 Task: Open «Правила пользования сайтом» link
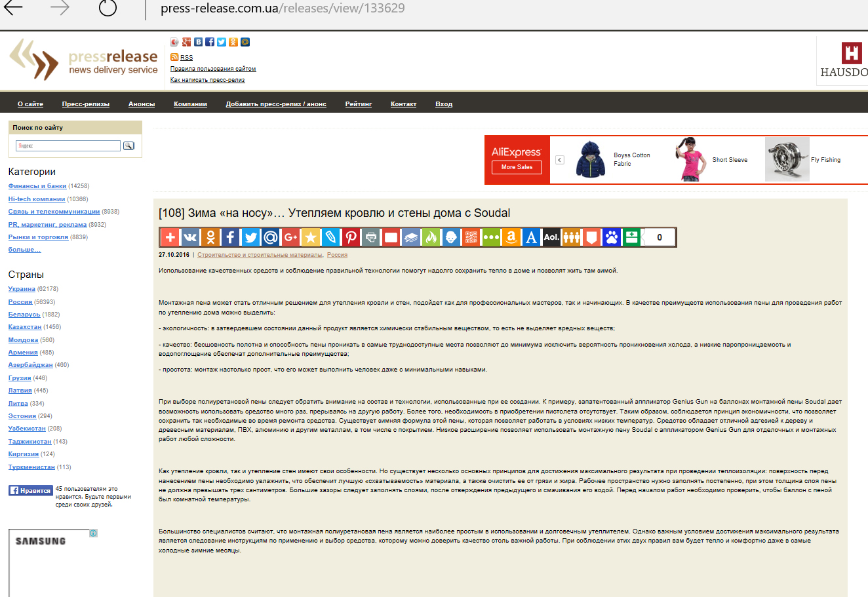(x=213, y=69)
